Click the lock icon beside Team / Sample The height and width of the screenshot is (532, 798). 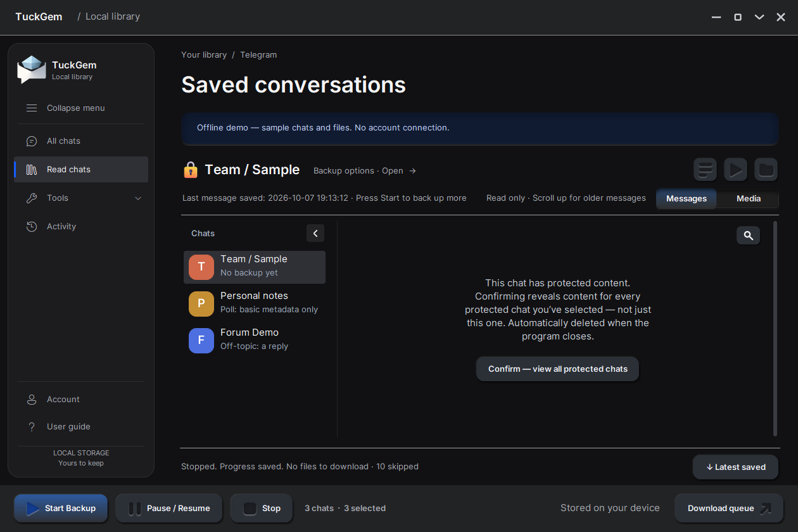point(190,170)
